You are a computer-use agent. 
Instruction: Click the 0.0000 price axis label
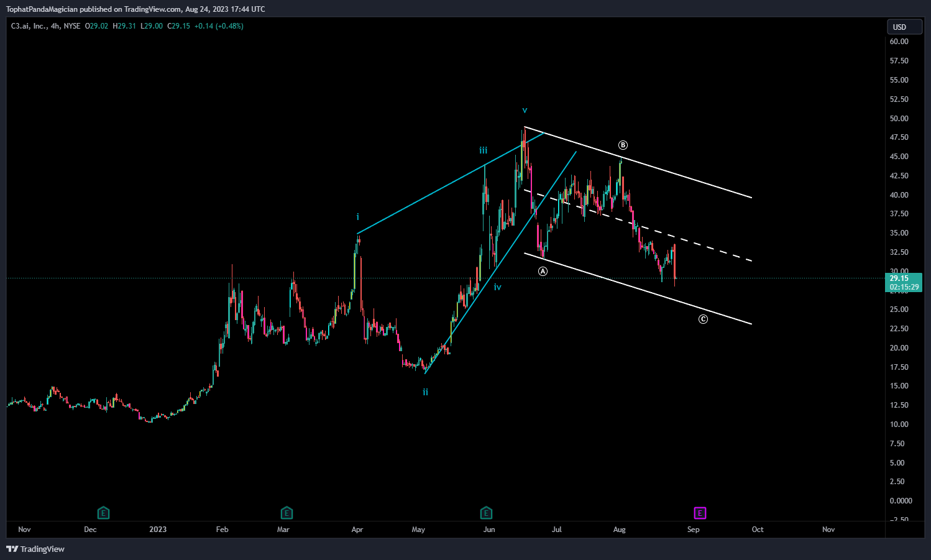(x=901, y=501)
